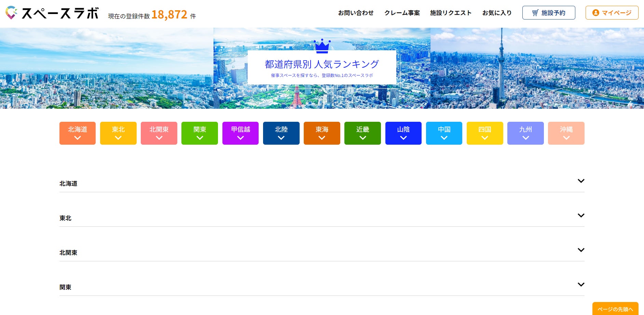Click the 施設予約 button

pyautogui.click(x=549, y=13)
